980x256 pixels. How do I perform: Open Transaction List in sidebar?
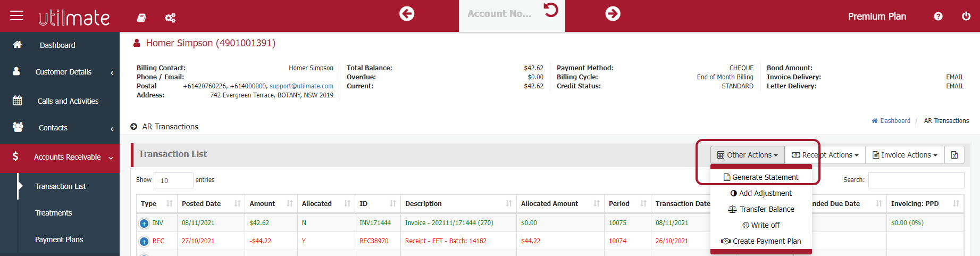[x=61, y=186]
